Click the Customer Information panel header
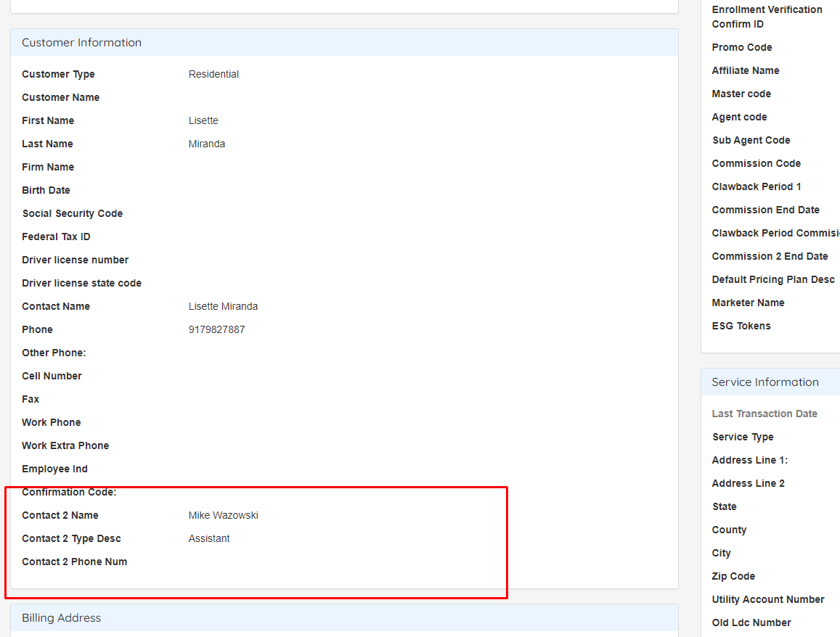 [344, 42]
